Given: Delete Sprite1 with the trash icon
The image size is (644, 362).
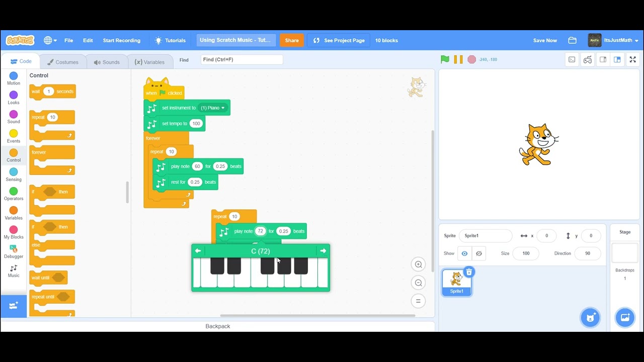Looking at the screenshot, I should (x=469, y=272).
